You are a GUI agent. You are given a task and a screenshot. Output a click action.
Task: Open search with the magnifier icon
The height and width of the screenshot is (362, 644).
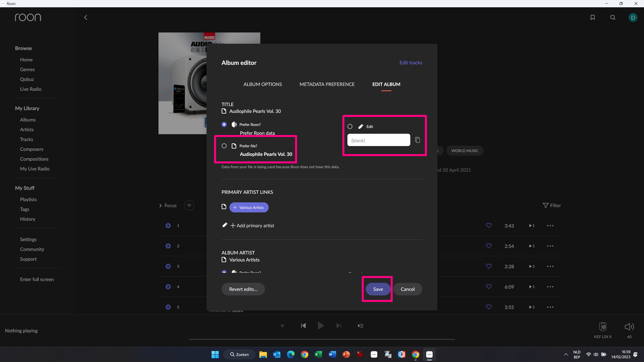[613, 17]
